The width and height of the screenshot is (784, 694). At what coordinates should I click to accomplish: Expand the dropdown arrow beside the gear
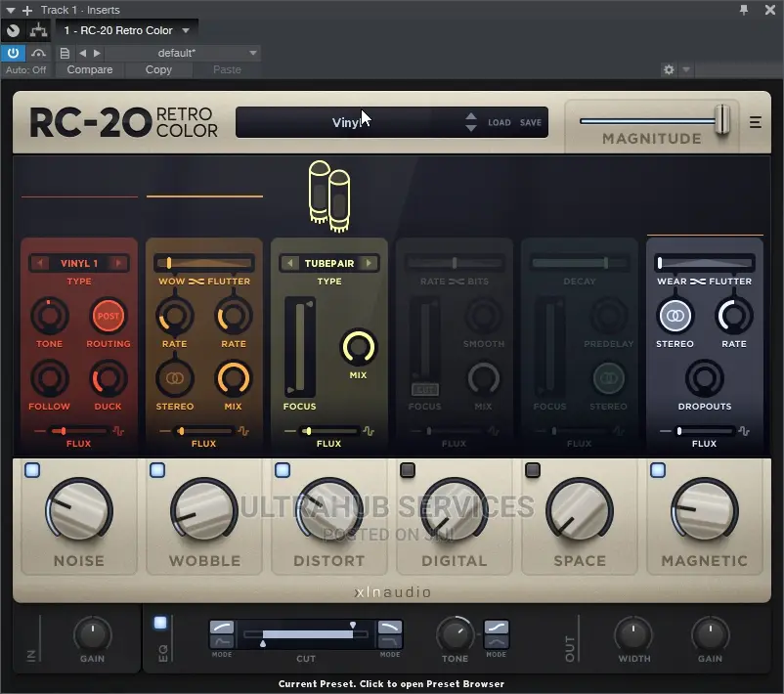point(686,69)
